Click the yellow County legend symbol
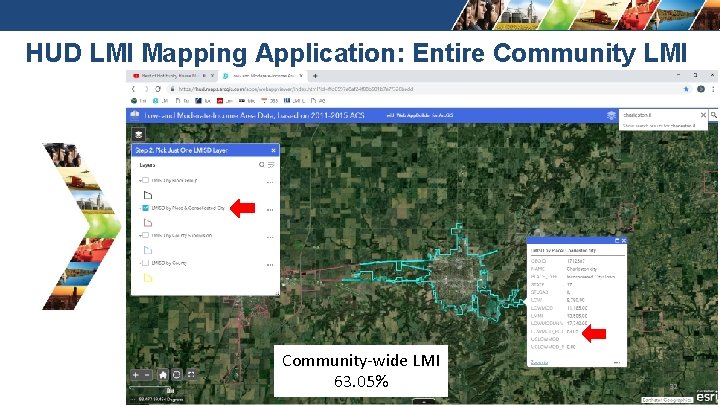Image resolution: width=720 pixels, height=405 pixels. point(147,278)
